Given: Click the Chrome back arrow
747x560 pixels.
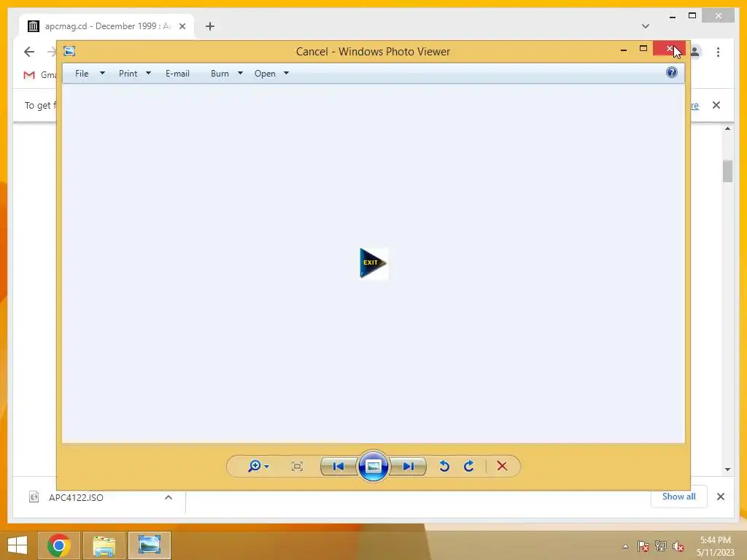Looking at the screenshot, I should 29,52.
